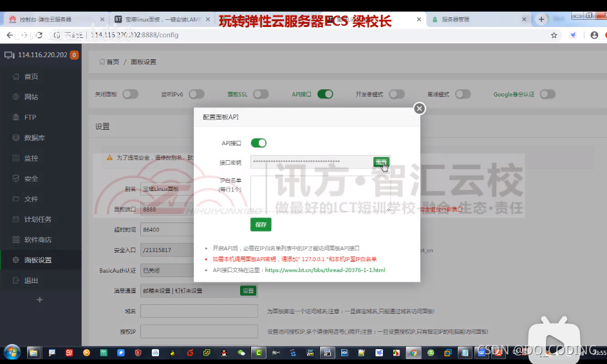This screenshot has height=364, width=607.
Task: Bookmark this page with the star icon
Action: coord(554,35)
